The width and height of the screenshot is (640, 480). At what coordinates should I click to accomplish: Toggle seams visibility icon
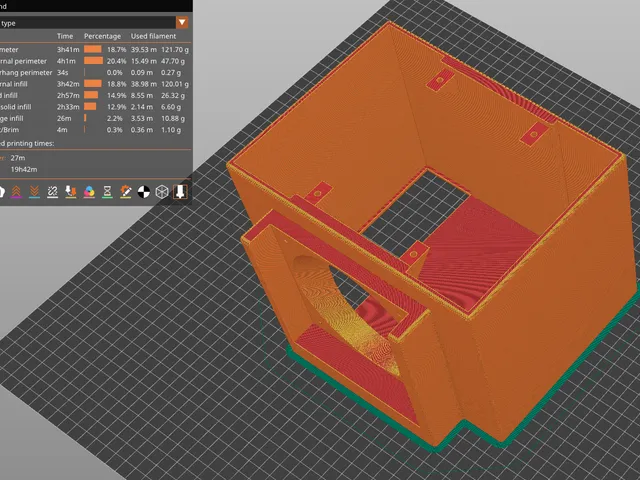coord(52,191)
